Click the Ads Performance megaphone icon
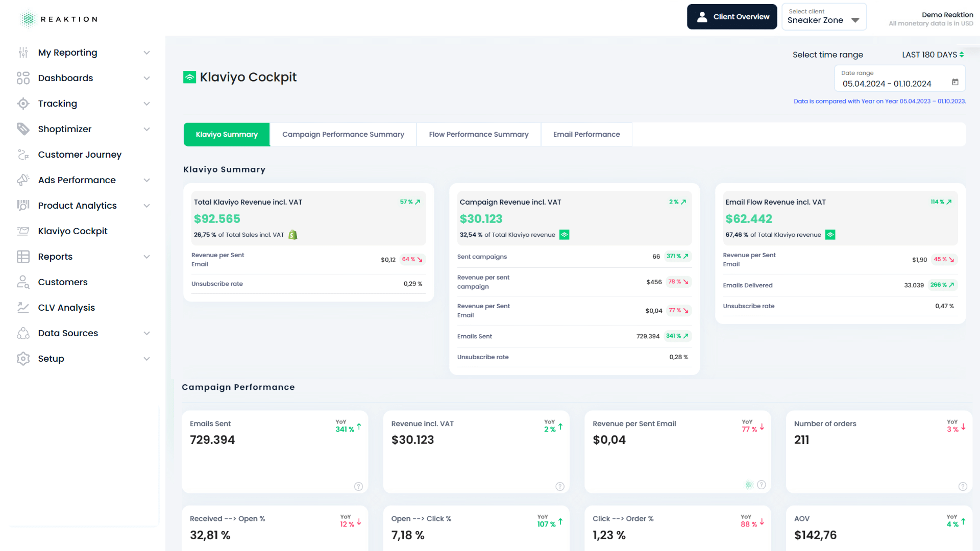This screenshot has height=551, width=980. point(23,180)
